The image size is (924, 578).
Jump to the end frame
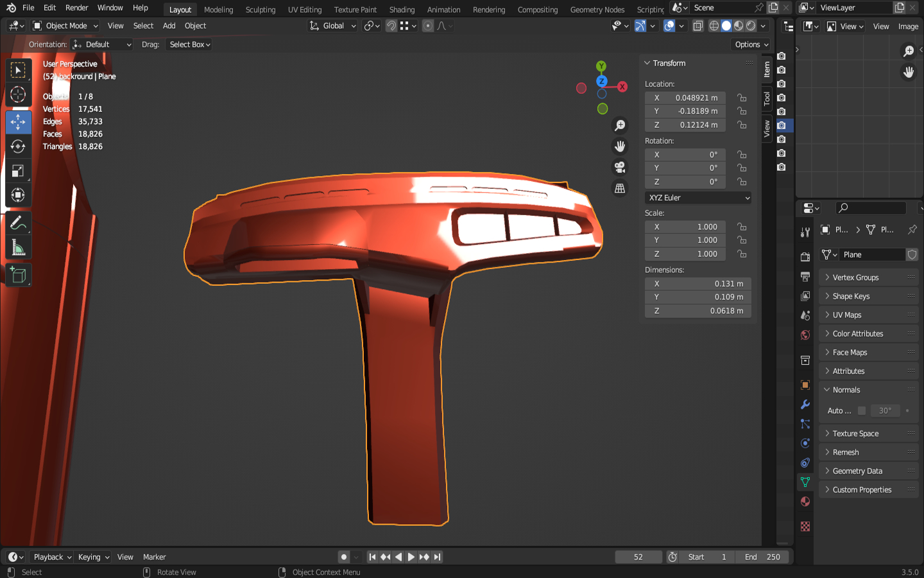[x=437, y=557]
